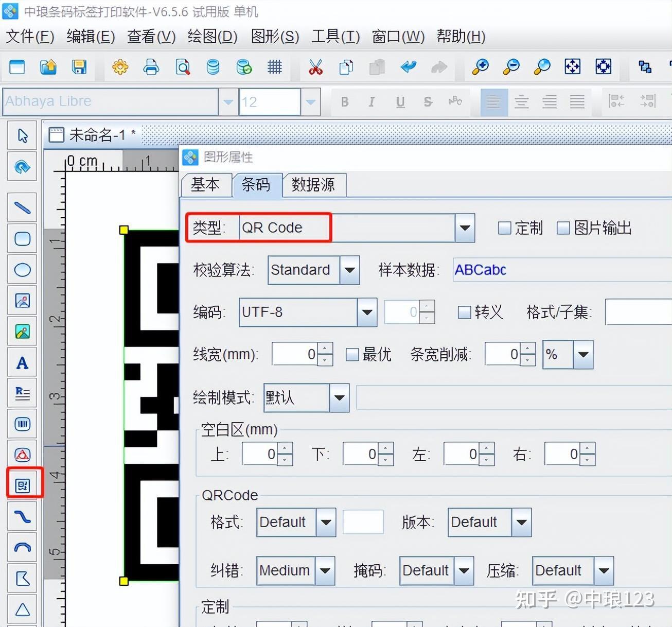The width and height of the screenshot is (672, 627).
Task: Open a file with folder icon
Action: coord(48,67)
